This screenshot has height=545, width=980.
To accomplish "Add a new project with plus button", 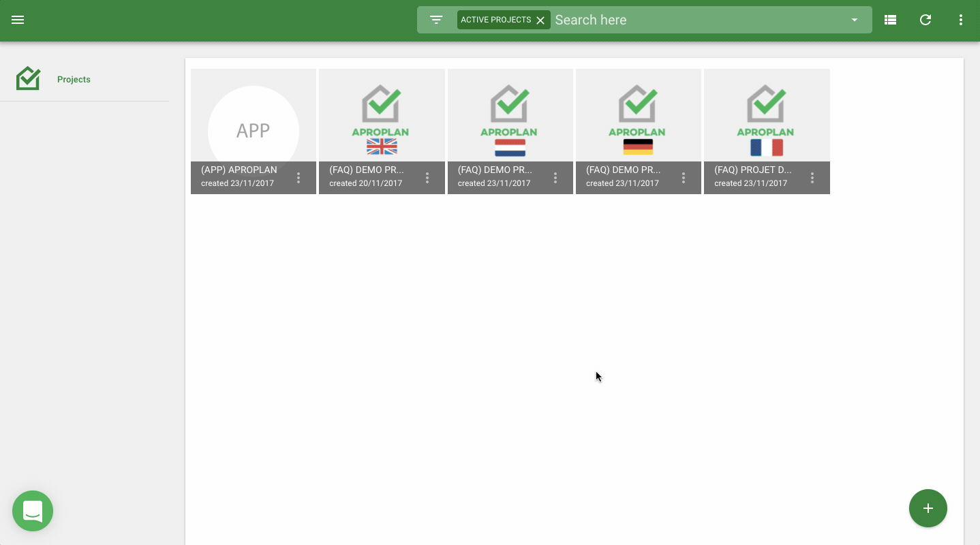I will (928, 508).
